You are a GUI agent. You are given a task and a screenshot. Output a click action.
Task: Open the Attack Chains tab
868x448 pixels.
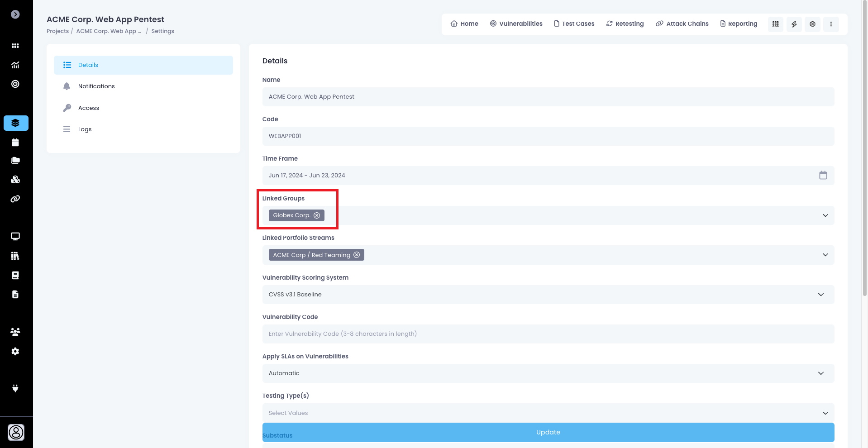(682, 24)
